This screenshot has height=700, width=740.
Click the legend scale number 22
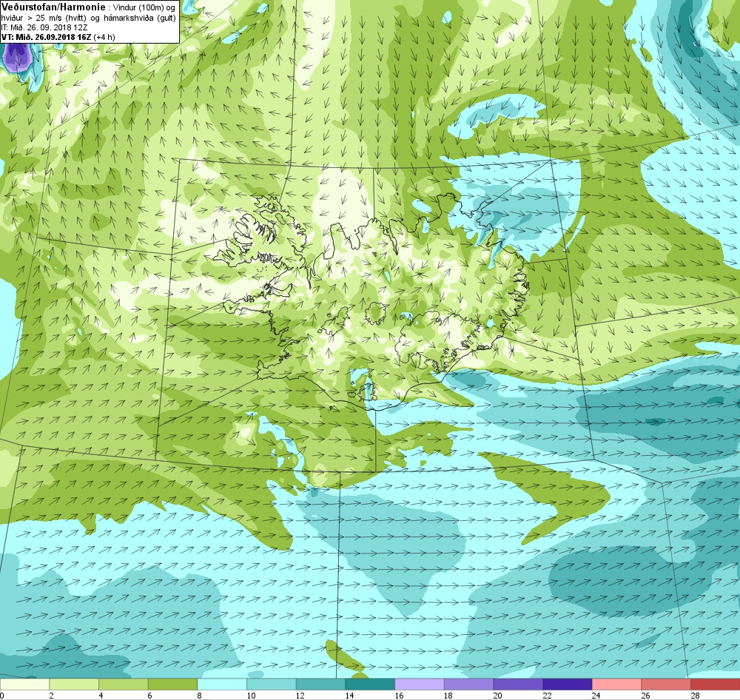coord(547,696)
